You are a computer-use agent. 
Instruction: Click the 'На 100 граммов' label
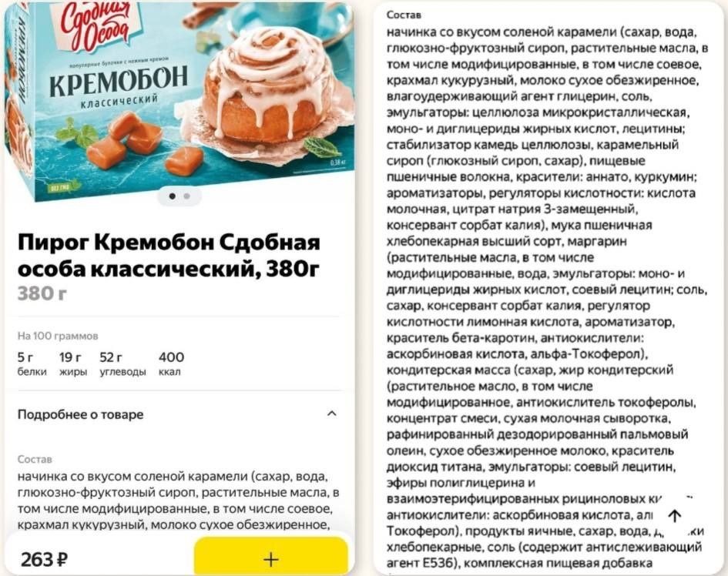pos(58,336)
